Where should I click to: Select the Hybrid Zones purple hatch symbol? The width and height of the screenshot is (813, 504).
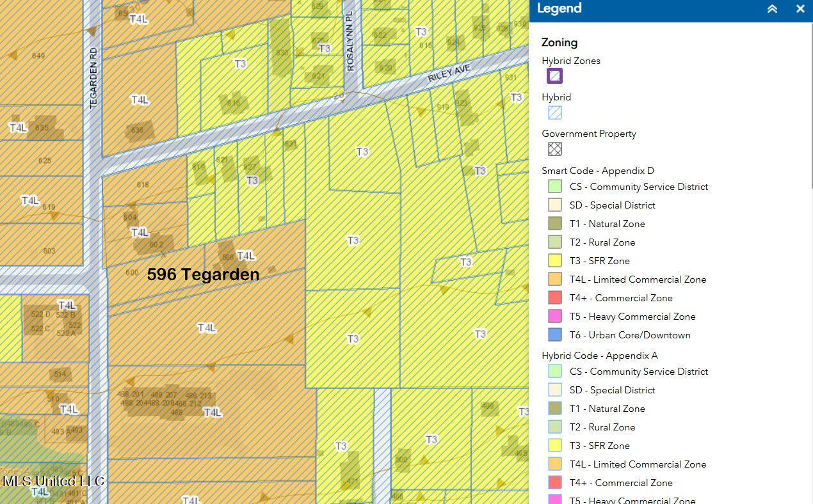[x=554, y=75]
